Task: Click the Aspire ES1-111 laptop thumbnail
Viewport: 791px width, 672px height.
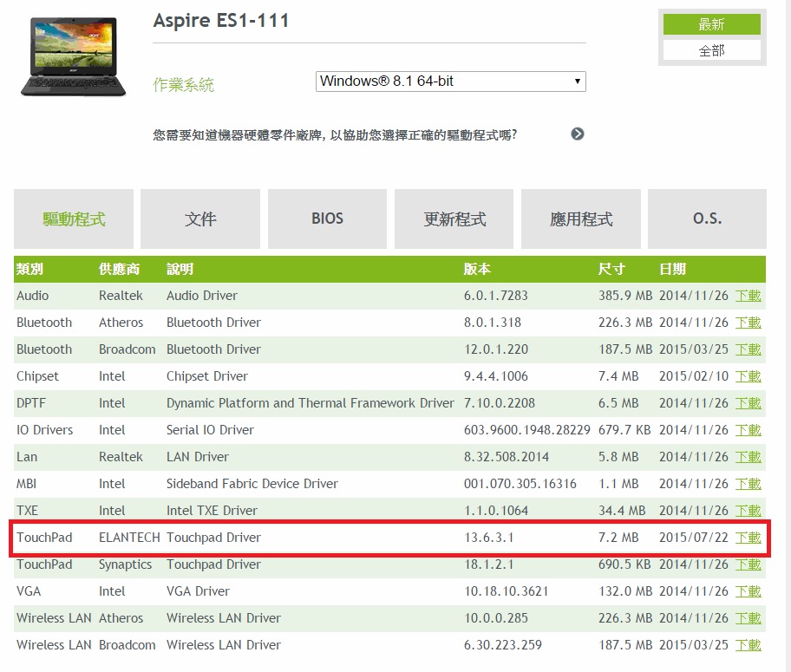Action: pos(73,56)
